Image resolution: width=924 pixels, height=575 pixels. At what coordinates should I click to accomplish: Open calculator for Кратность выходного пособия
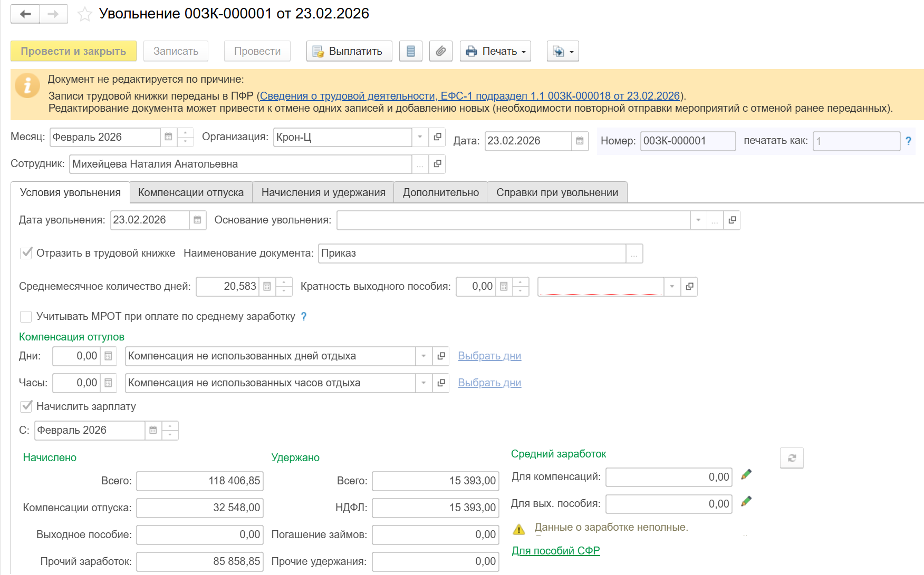pos(504,287)
